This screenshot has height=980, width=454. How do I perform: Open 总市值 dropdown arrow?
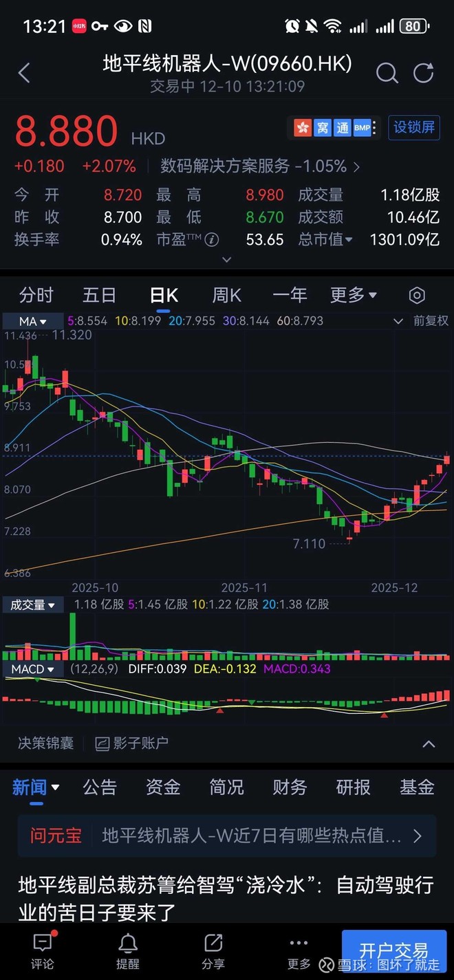[349, 240]
